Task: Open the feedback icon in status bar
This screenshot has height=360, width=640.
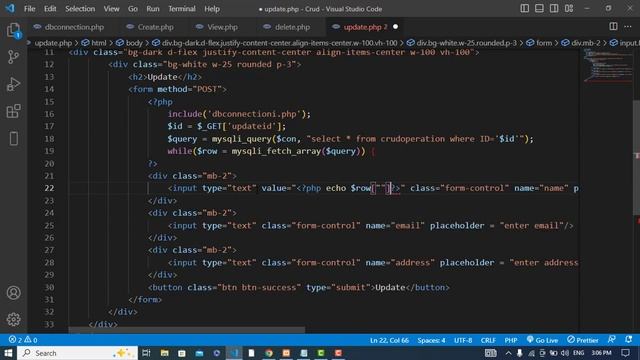Action: [611, 340]
